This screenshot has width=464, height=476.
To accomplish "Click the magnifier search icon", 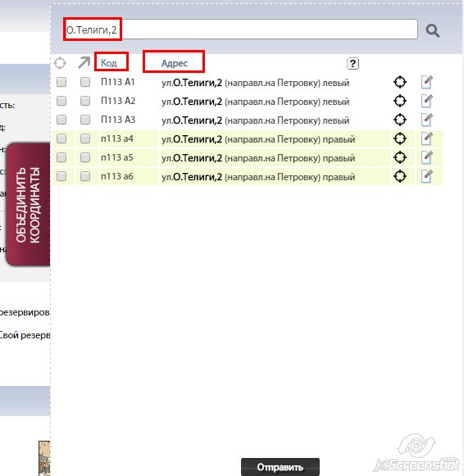I will pos(432,30).
